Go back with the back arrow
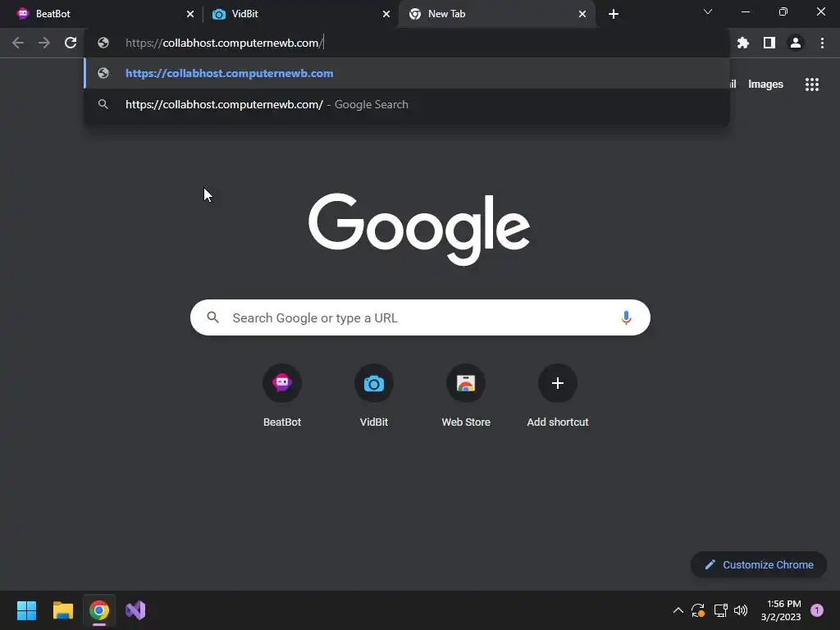840x630 pixels. click(18, 43)
